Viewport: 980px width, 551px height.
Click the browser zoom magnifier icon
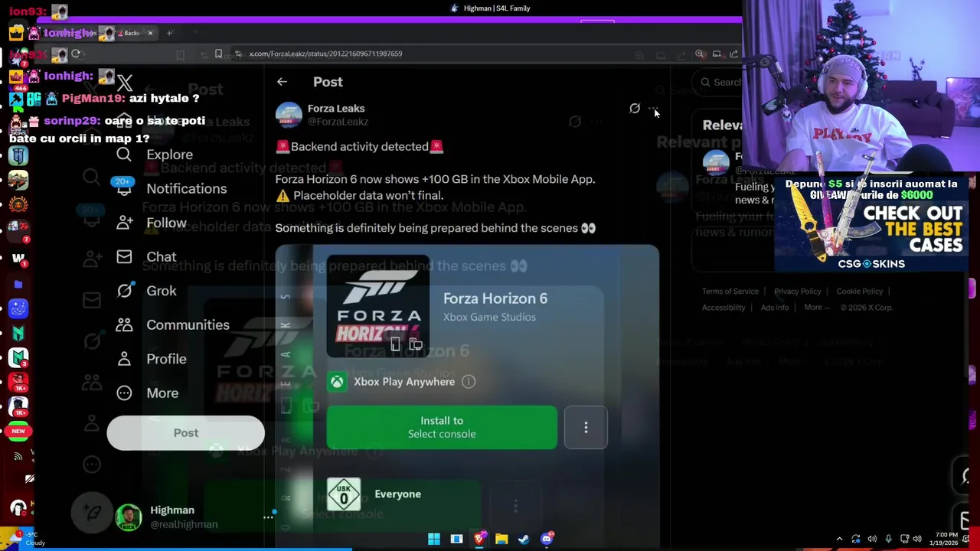(699, 54)
